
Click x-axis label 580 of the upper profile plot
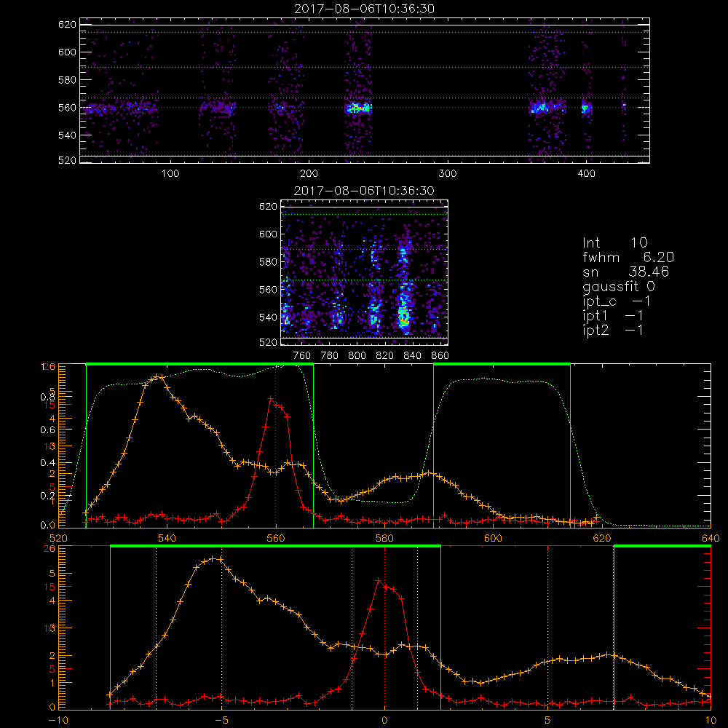pyautogui.click(x=384, y=538)
